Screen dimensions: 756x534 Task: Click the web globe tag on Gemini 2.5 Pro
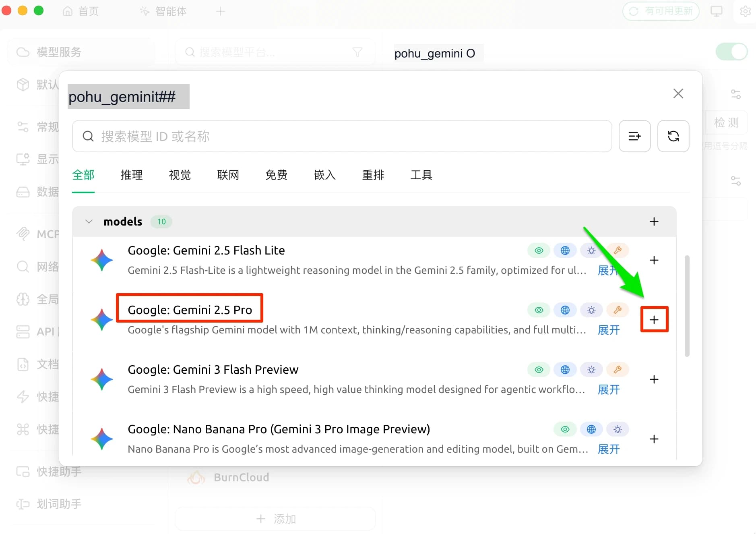(x=565, y=310)
